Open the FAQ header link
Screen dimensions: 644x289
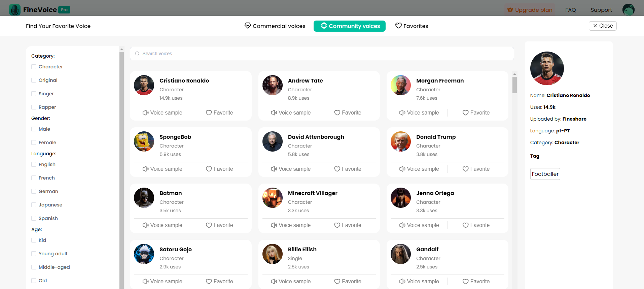570,10
